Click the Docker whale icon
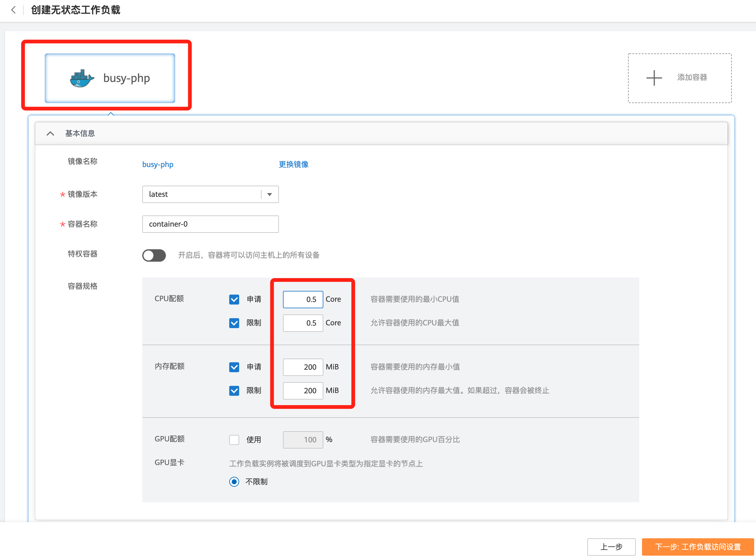756x560 pixels. point(82,78)
